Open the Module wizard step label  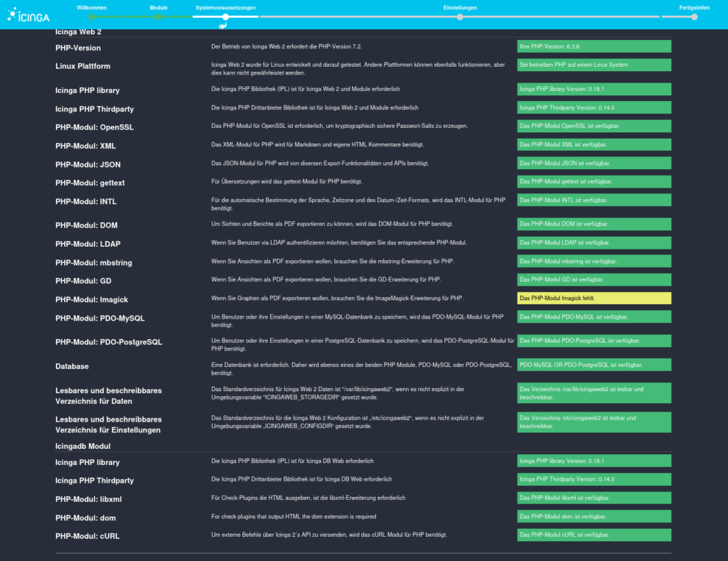(159, 7)
